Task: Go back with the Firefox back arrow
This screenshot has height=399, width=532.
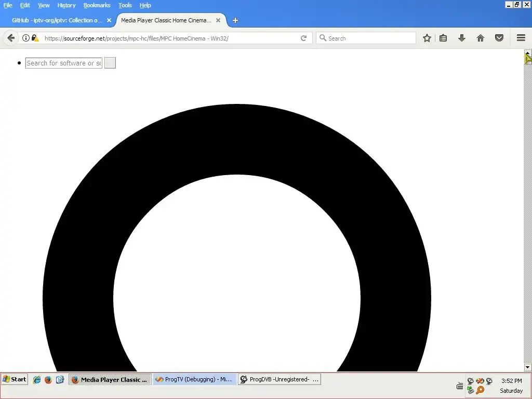Action: pos(11,38)
